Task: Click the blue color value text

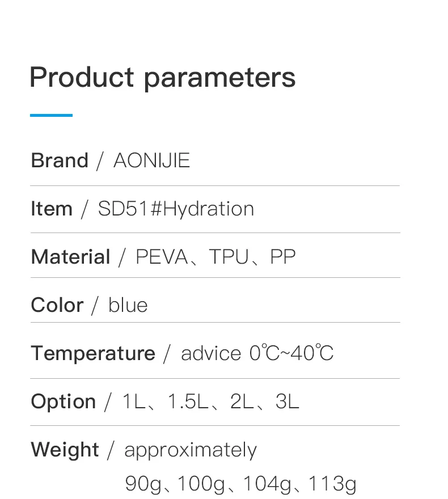Action: [x=128, y=305]
